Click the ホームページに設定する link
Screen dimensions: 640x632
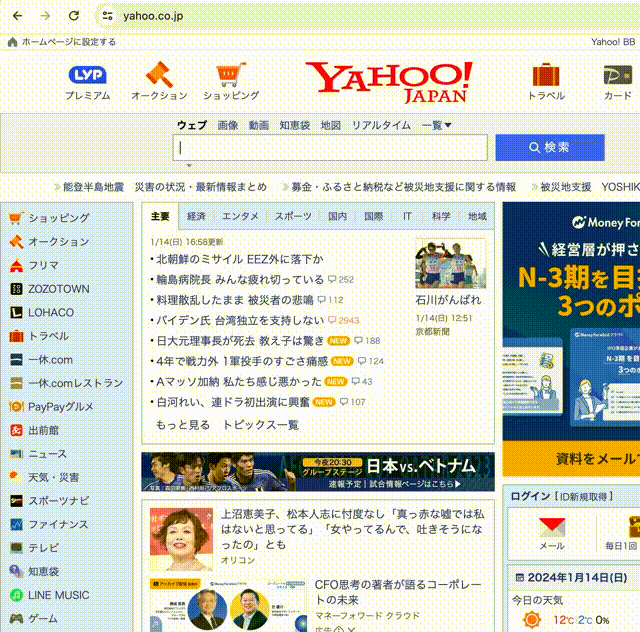(69, 42)
